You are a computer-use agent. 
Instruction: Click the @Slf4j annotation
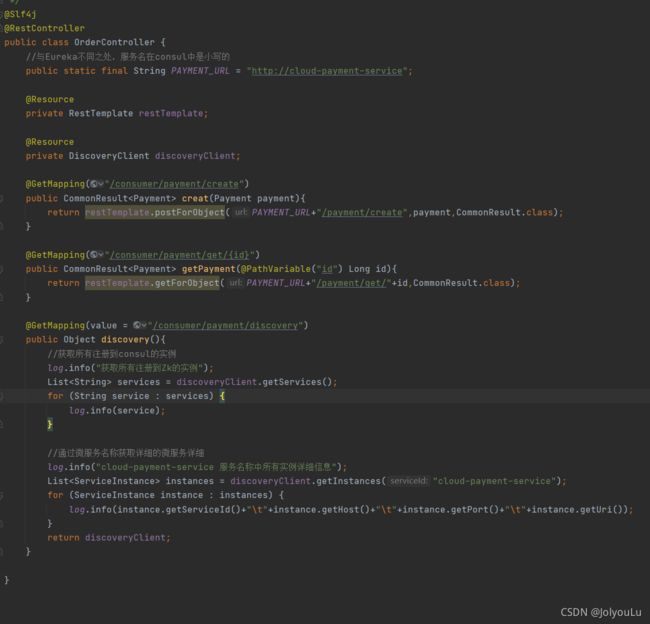(x=20, y=14)
